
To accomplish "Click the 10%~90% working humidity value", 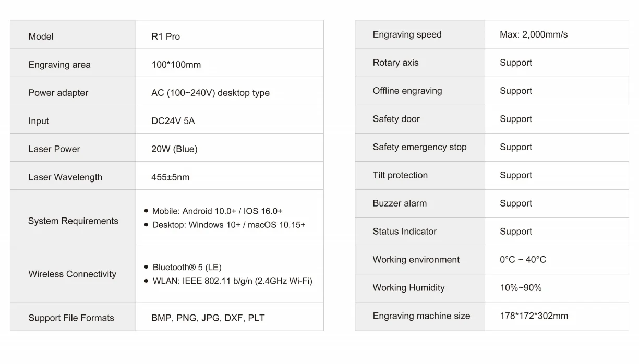I will [x=521, y=288].
